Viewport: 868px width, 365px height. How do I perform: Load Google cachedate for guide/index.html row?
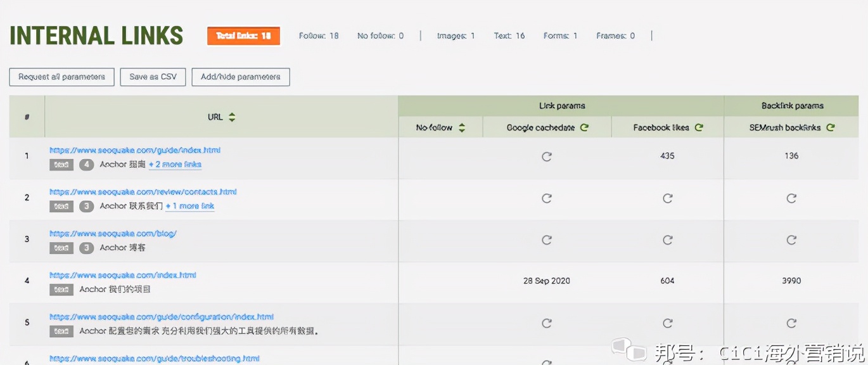pos(546,156)
